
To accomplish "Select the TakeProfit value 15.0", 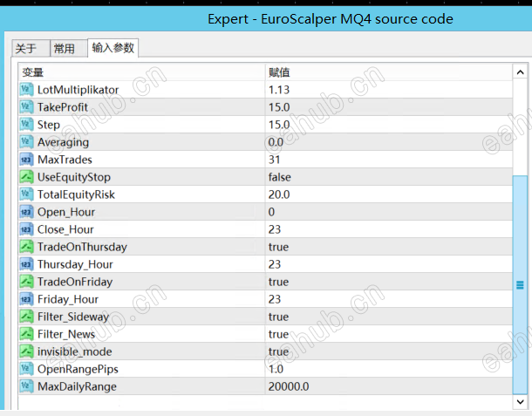I will click(x=279, y=107).
